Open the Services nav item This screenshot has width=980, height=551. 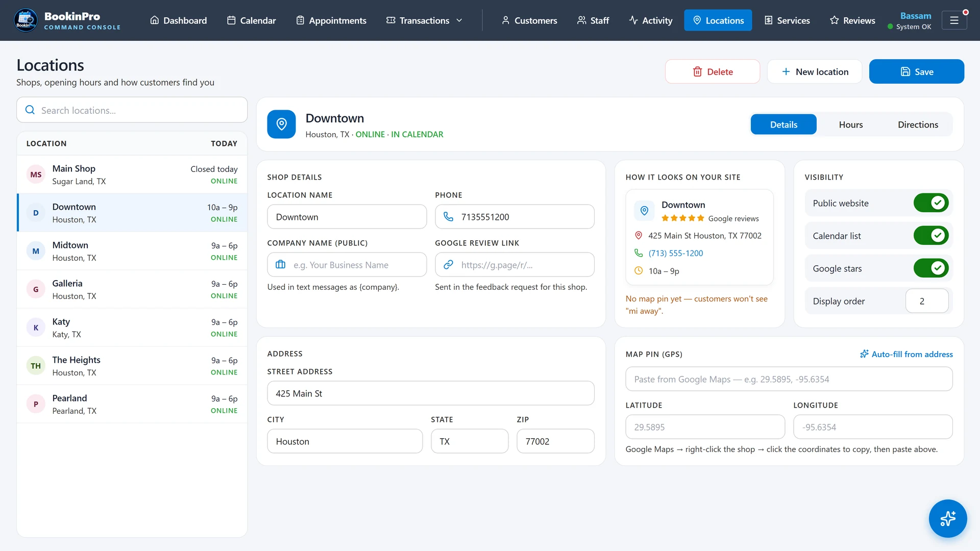(x=787, y=20)
